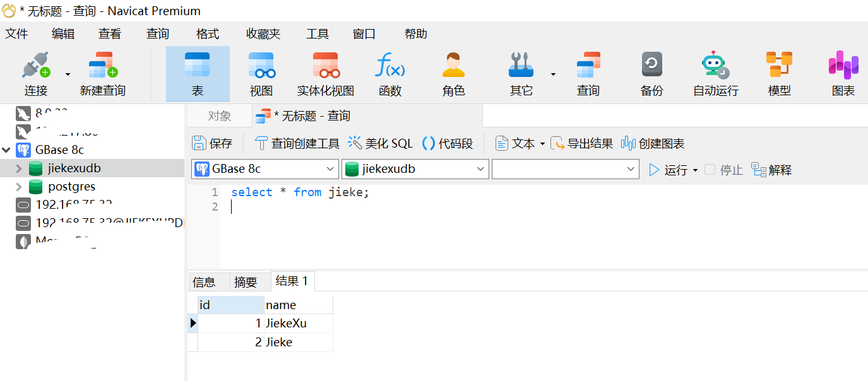Open the 格式 menu
Viewport: 868px width, 381px height.
206,33
